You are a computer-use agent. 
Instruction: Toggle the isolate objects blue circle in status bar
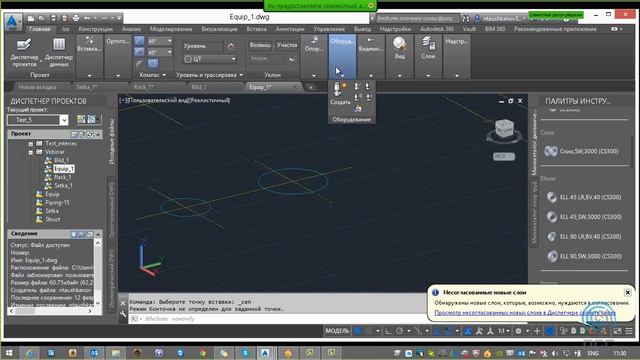(550, 331)
